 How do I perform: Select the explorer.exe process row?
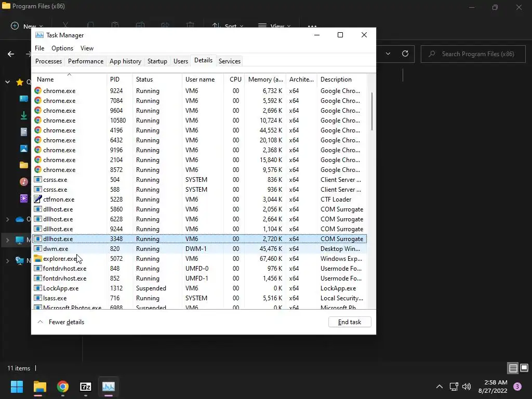199,259
